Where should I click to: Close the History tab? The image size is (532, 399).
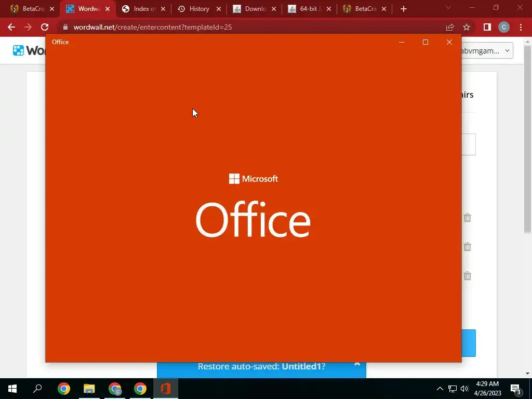[219, 9]
